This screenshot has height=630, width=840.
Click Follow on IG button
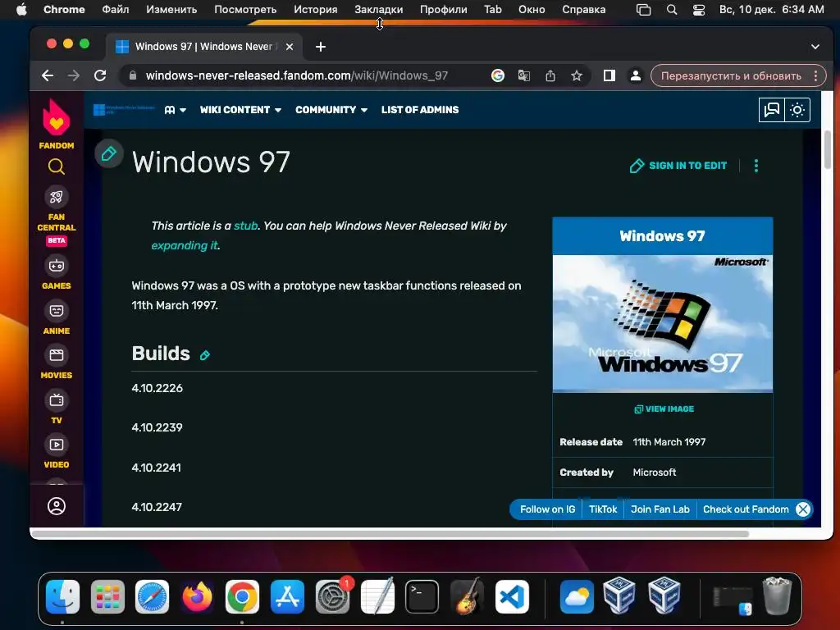[547, 509]
